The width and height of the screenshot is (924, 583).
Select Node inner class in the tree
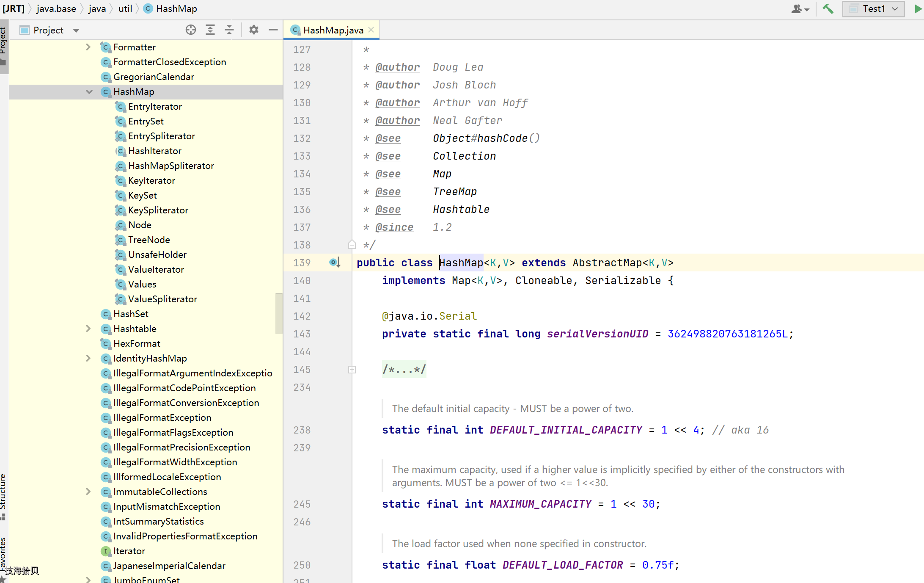(x=140, y=225)
